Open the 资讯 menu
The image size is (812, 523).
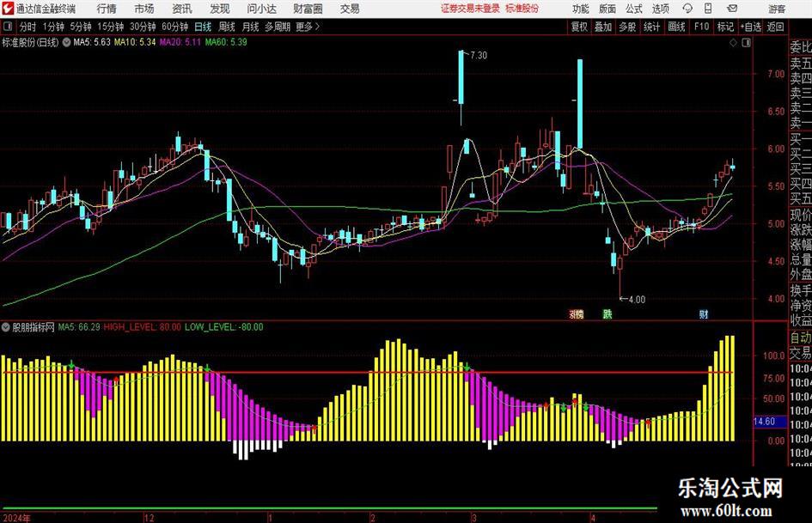(182, 9)
